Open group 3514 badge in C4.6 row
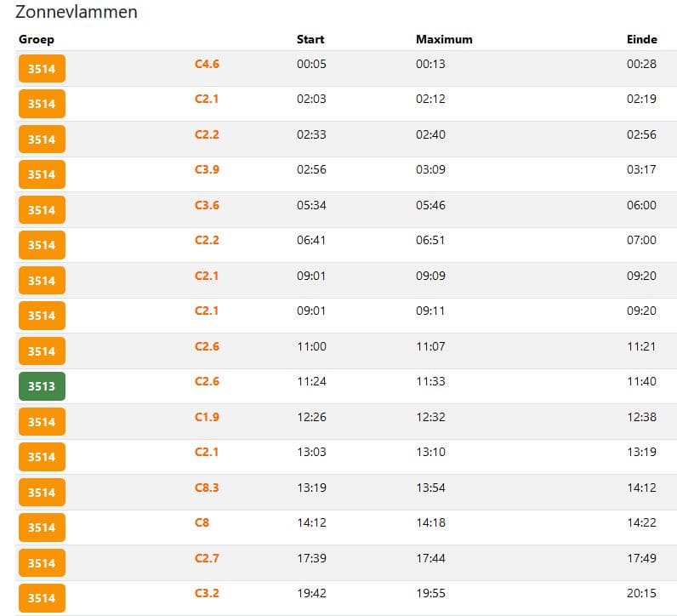This screenshot has height=616, width=677. click(42, 69)
